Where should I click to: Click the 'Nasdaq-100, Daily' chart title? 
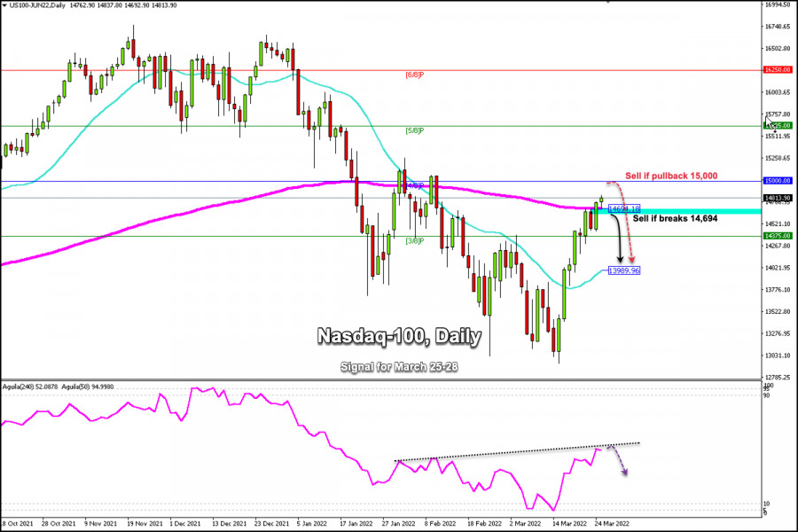point(400,336)
